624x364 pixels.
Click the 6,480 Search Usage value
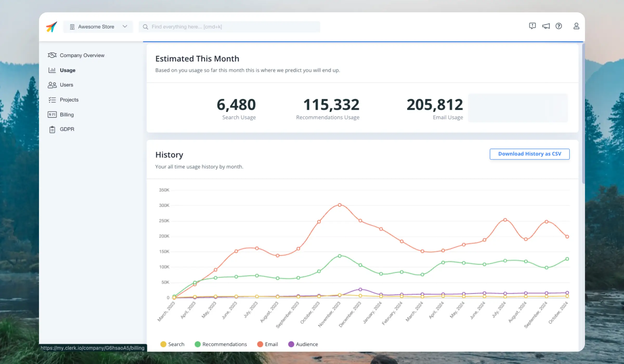point(236,105)
